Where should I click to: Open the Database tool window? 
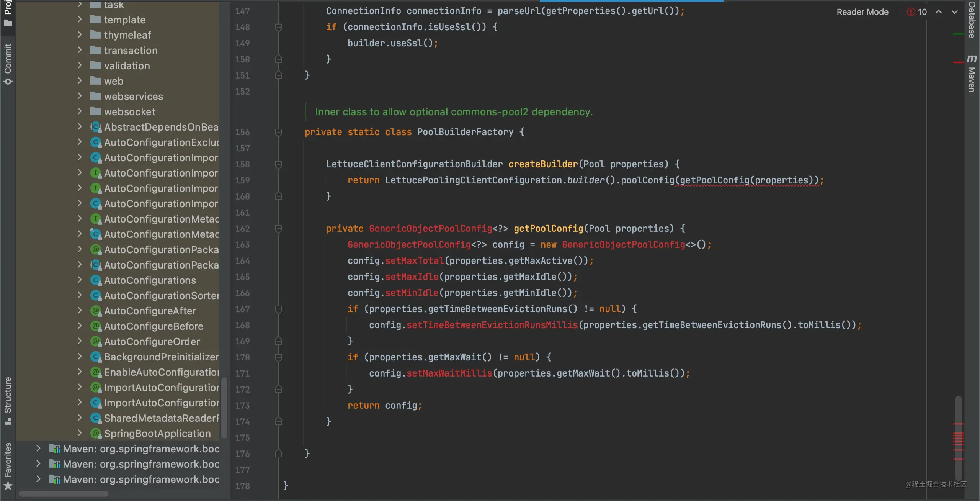(x=972, y=19)
